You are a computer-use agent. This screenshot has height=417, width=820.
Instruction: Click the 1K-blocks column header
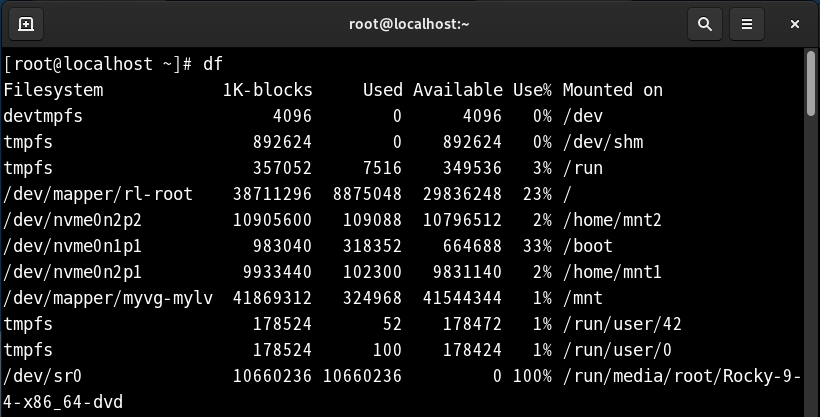pos(268,90)
